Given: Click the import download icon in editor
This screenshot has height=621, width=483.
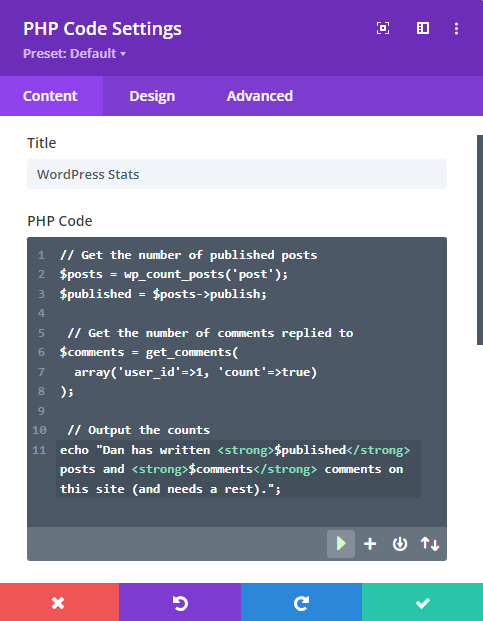Looking at the screenshot, I should tap(400, 544).
